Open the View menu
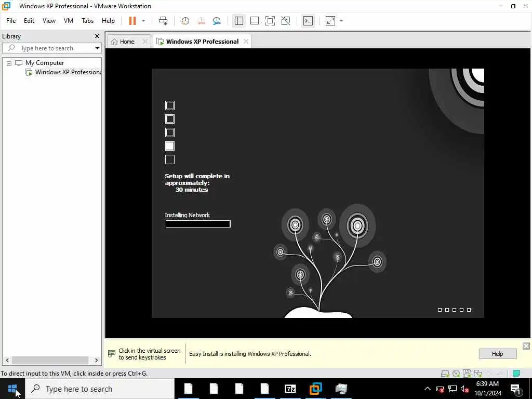532x399 pixels. pyautogui.click(x=49, y=21)
